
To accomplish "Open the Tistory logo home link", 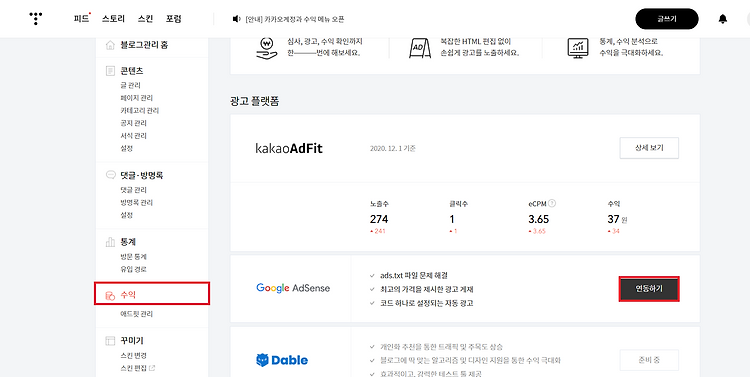I will [36, 19].
